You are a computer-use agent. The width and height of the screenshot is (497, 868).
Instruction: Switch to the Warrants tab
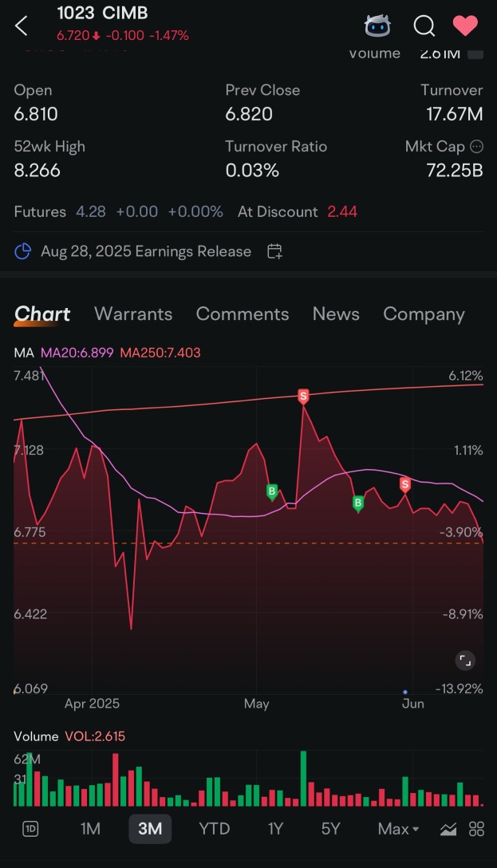point(133,314)
